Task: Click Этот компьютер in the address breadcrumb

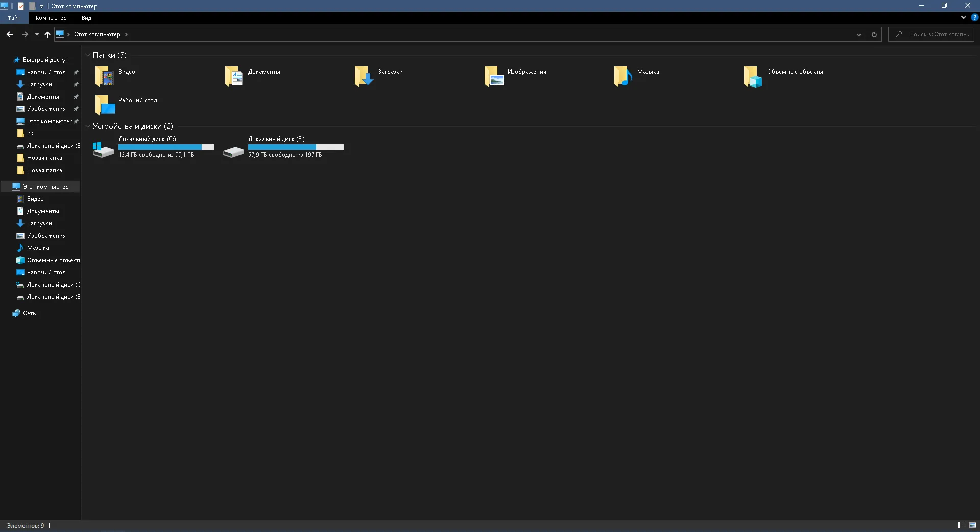Action: (98, 34)
